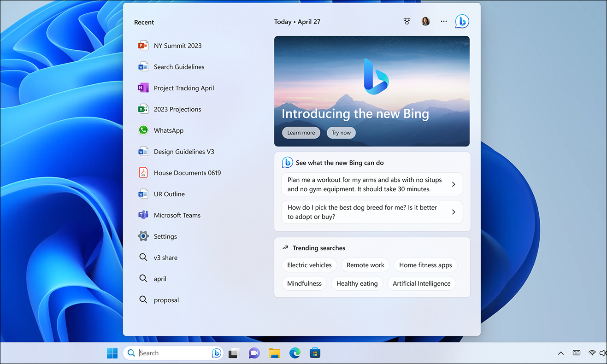Click the Word icon beside Design Guidelines V3
Viewport: 607px width, 364px height.
click(x=143, y=152)
